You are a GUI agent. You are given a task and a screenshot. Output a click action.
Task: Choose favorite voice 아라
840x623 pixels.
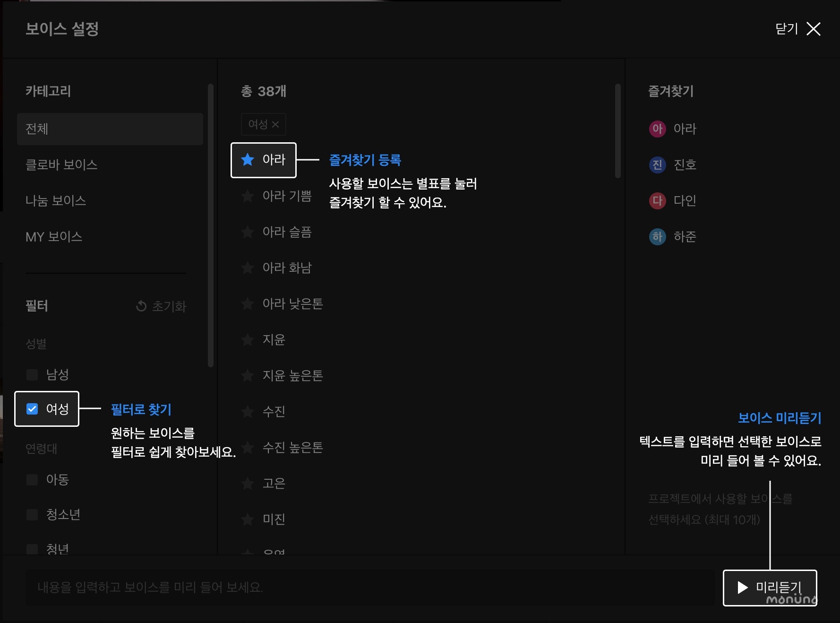pyautogui.click(x=685, y=129)
